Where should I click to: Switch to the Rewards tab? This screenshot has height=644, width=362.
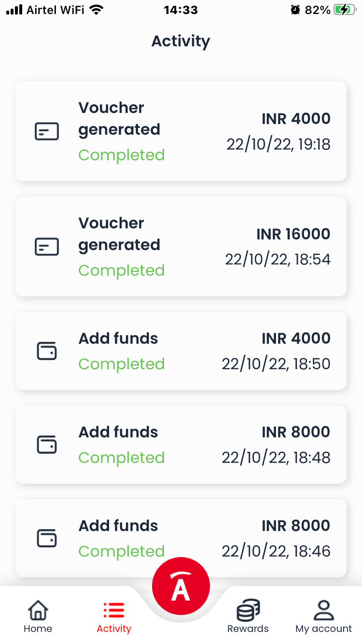click(248, 616)
